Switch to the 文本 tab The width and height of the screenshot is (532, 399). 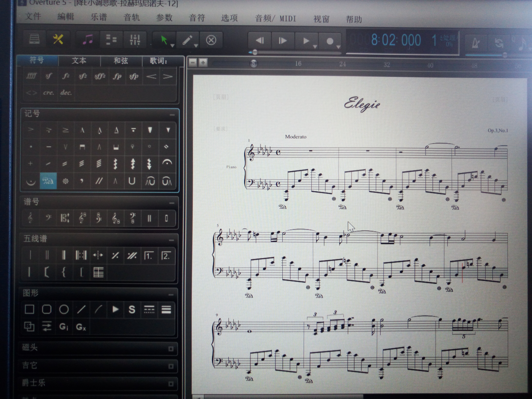(79, 61)
